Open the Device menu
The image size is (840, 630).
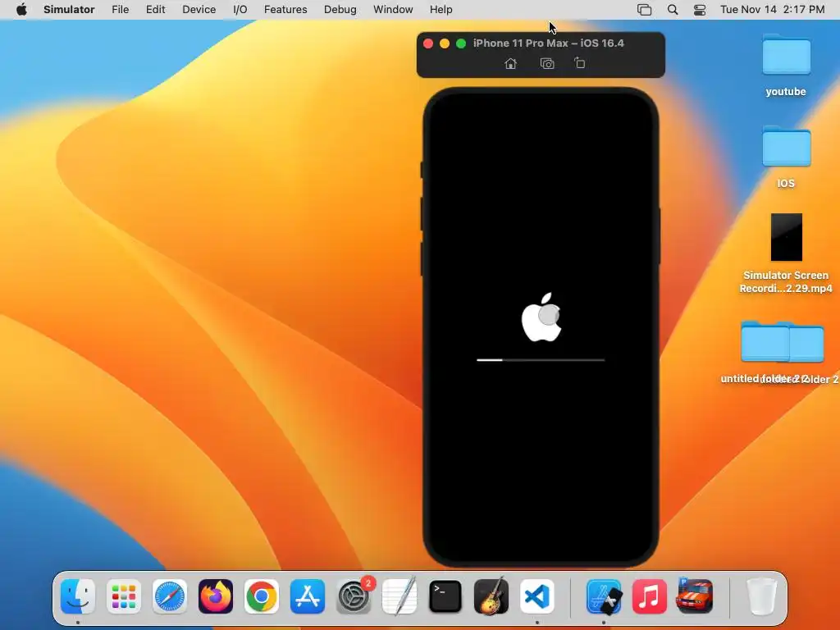[199, 10]
